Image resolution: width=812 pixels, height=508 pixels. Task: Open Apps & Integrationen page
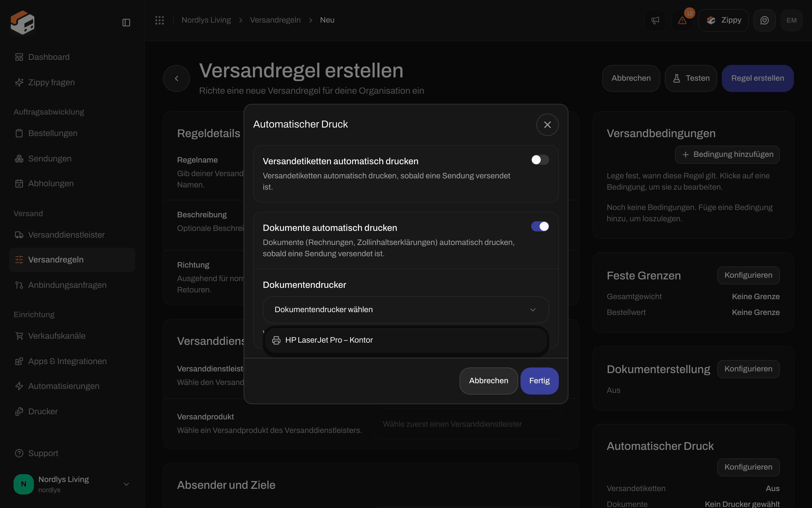coord(72,361)
